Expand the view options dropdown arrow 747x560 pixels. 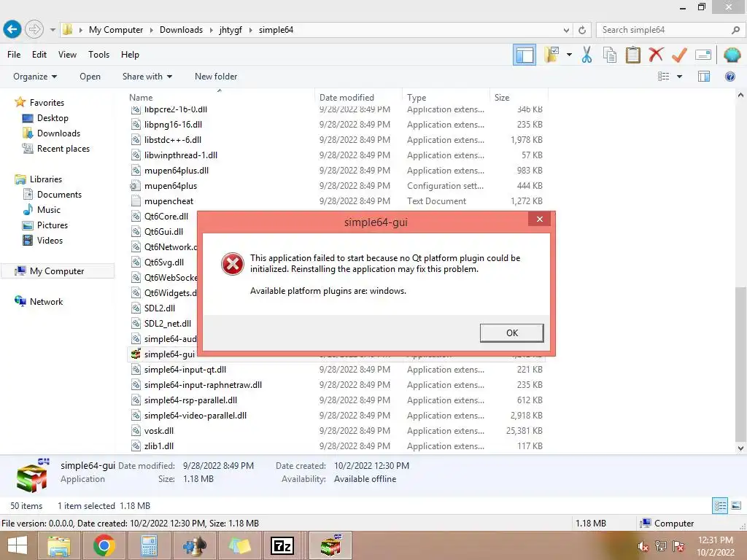click(679, 77)
